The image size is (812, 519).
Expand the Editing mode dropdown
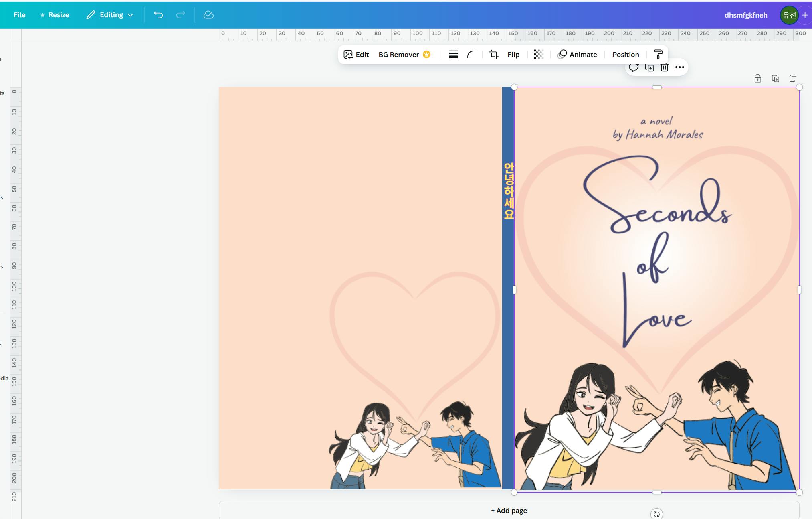110,15
